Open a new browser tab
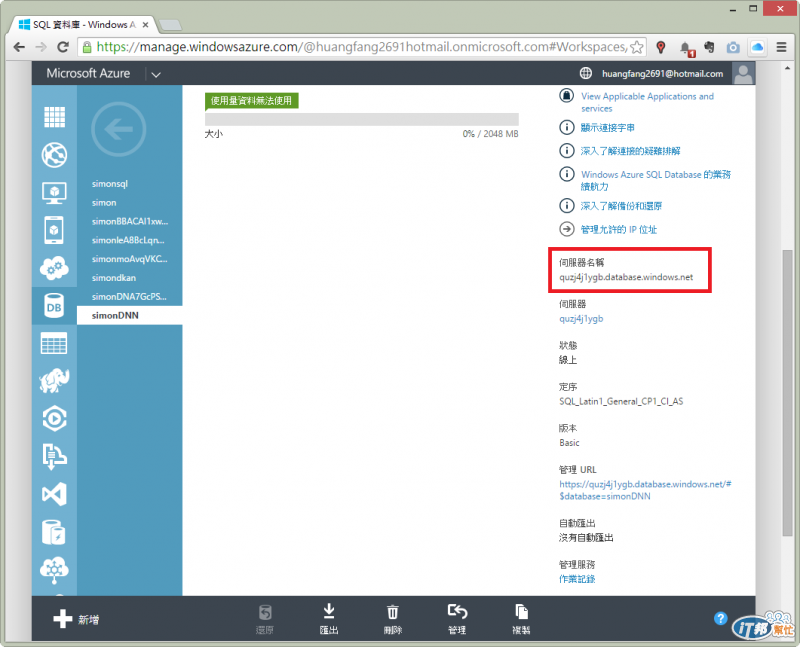Image resolution: width=800 pixels, height=647 pixels. (169, 24)
